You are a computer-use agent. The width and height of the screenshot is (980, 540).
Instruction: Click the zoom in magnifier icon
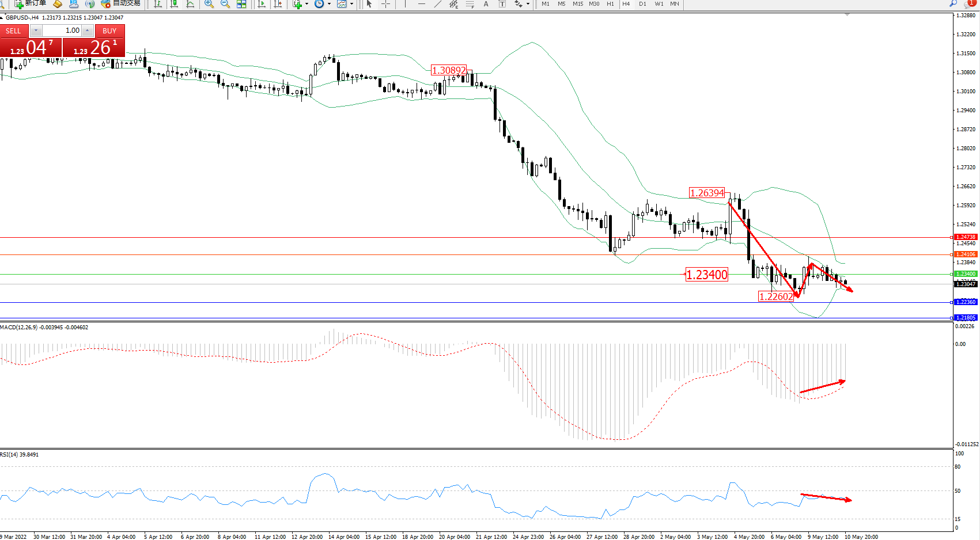click(209, 4)
